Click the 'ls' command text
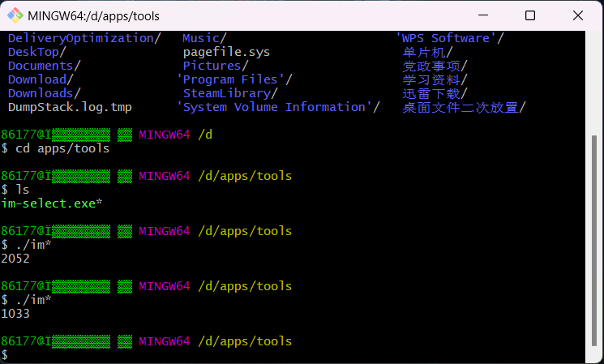 tap(22, 189)
